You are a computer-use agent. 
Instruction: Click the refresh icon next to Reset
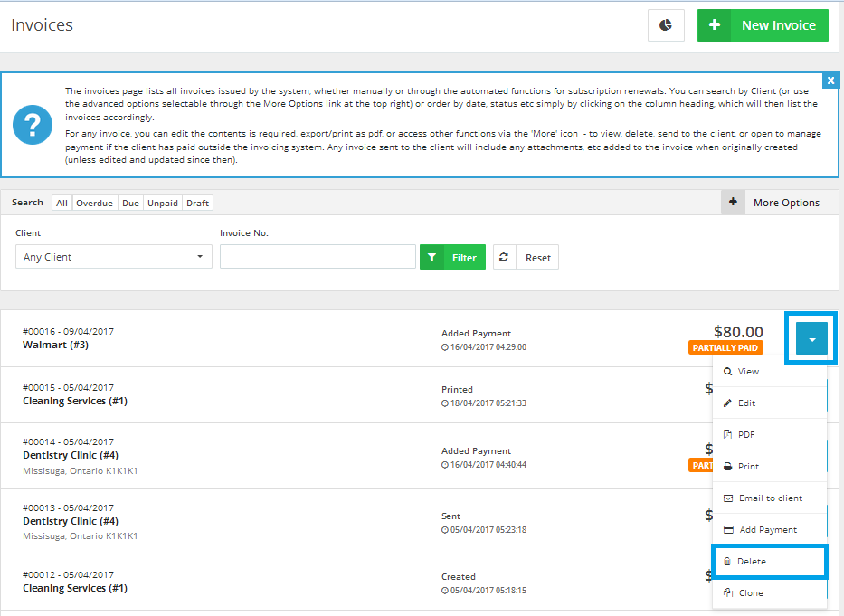(504, 258)
